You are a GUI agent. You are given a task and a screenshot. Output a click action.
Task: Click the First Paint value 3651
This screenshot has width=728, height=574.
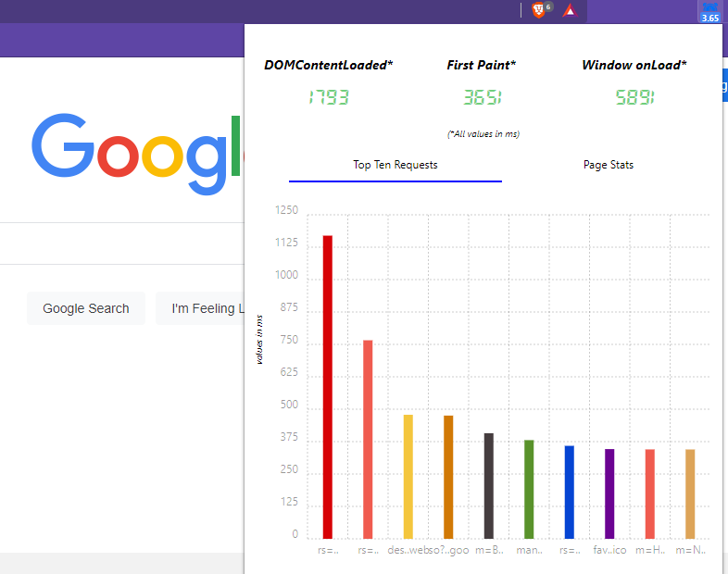pos(482,97)
